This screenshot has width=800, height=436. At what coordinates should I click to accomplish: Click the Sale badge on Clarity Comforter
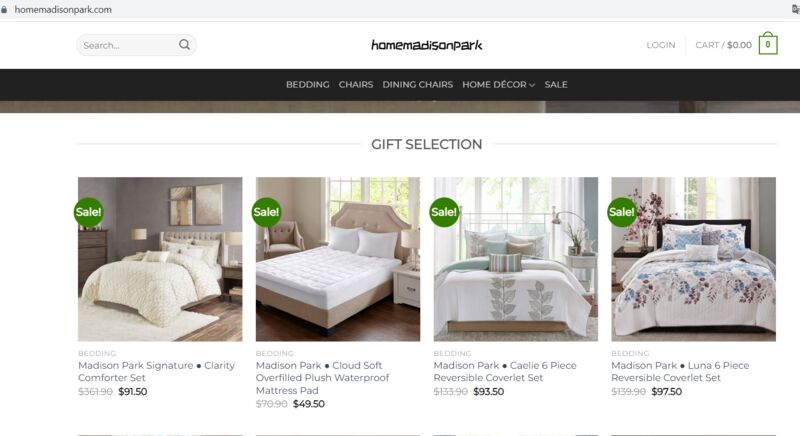tap(89, 212)
